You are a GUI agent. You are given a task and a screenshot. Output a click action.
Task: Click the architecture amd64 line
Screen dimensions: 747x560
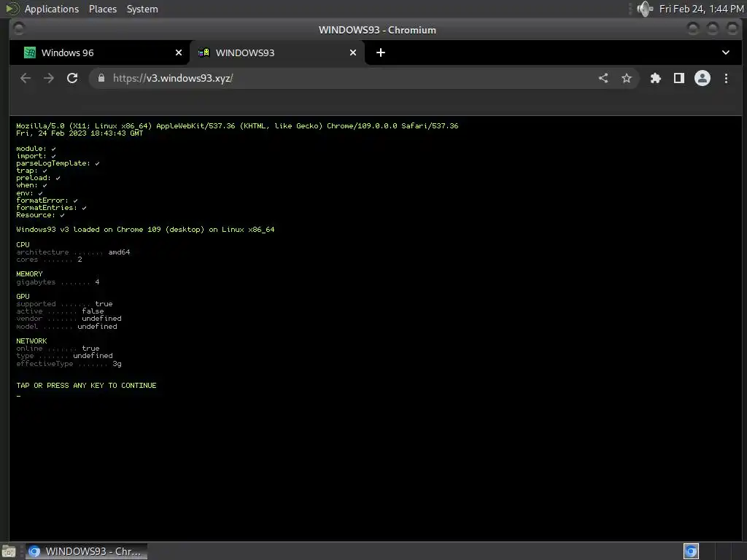[x=73, y=252]
